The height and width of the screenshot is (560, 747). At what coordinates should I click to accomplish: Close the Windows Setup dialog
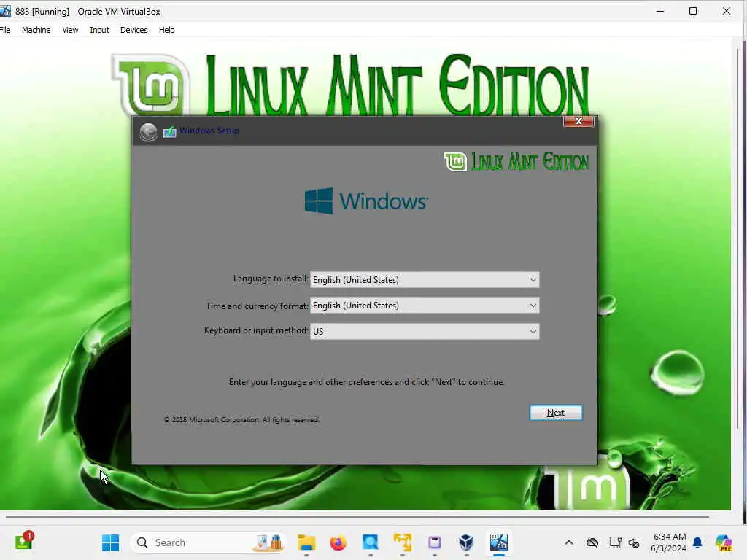click(578, 122)
